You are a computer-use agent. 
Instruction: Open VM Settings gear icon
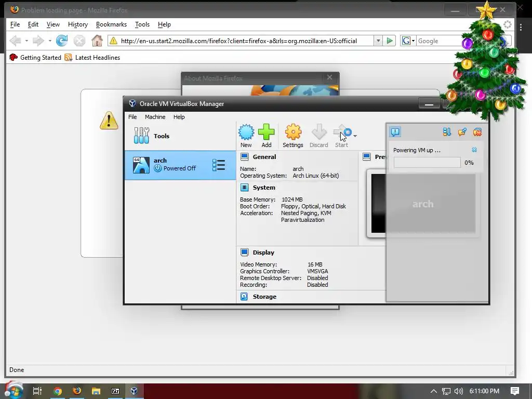[293, 136]
